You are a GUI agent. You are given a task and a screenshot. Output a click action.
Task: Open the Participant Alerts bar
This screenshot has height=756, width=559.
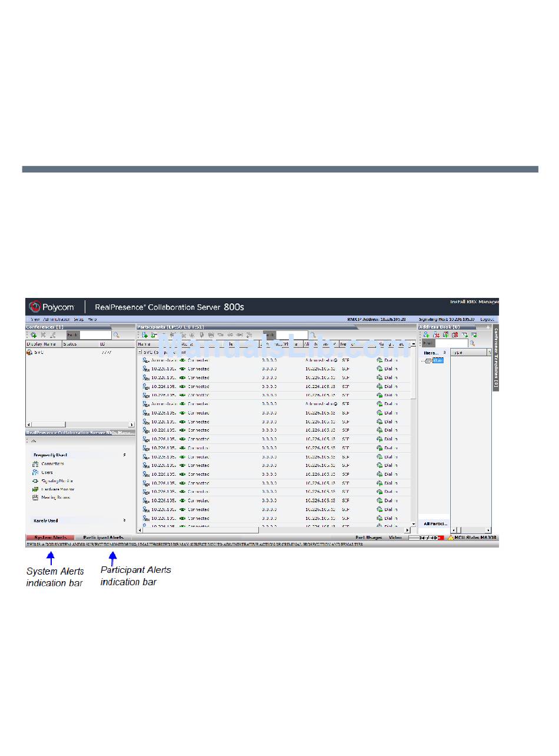[103, 538]
